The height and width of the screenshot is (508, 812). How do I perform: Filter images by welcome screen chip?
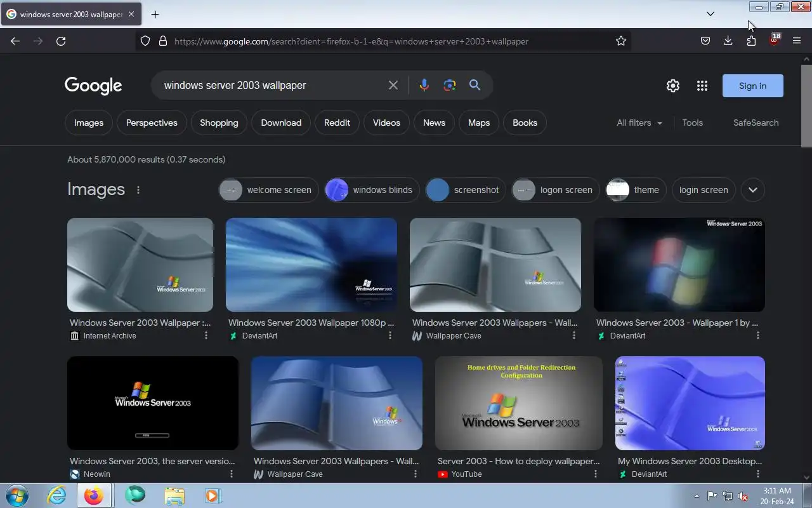[x=269, y=190]
